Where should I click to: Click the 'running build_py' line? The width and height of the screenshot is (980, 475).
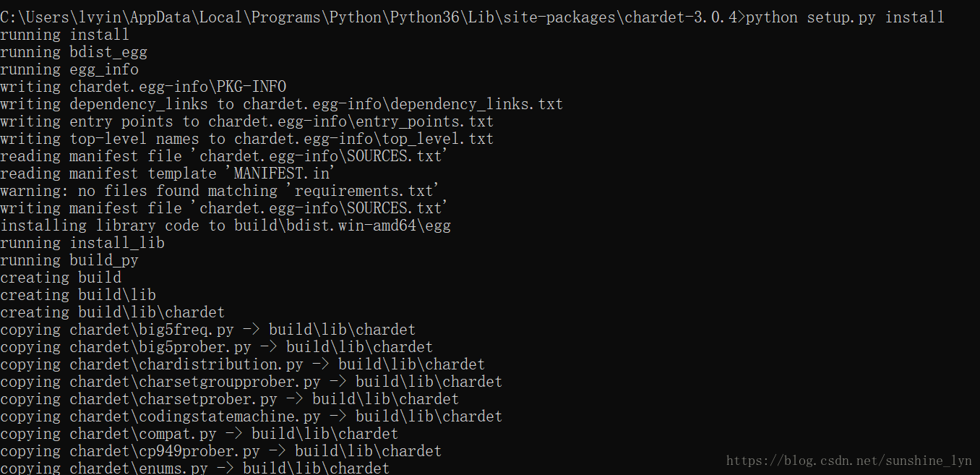pos(69,260)
